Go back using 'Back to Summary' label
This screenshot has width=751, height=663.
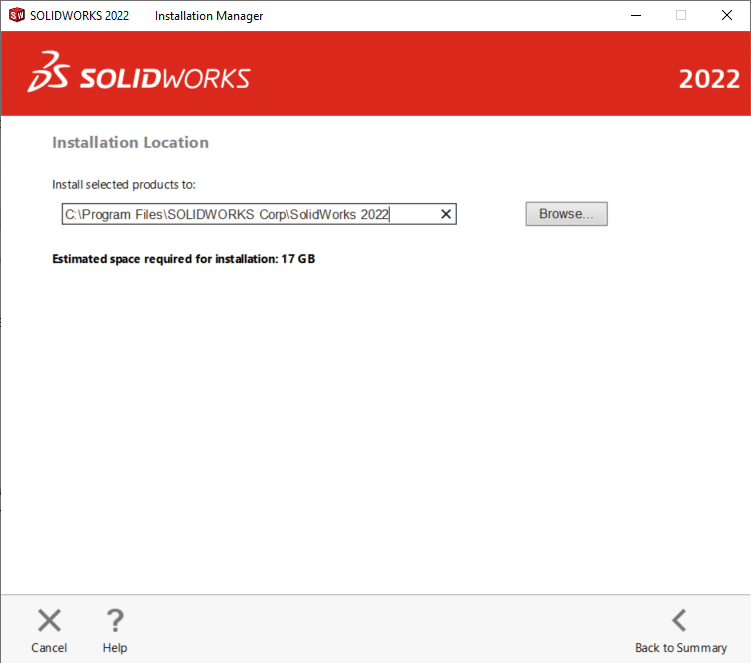tap(681, 648)
